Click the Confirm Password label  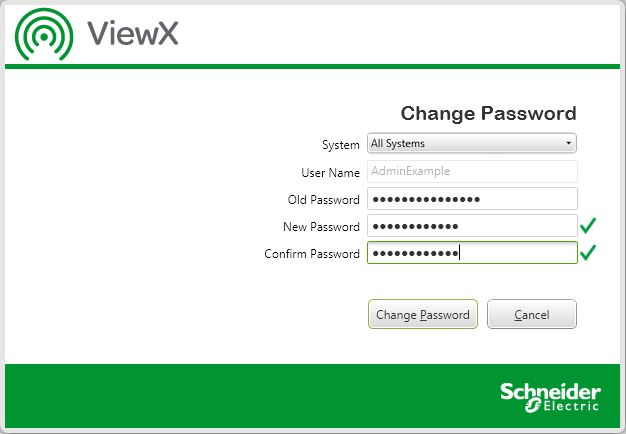312,254
